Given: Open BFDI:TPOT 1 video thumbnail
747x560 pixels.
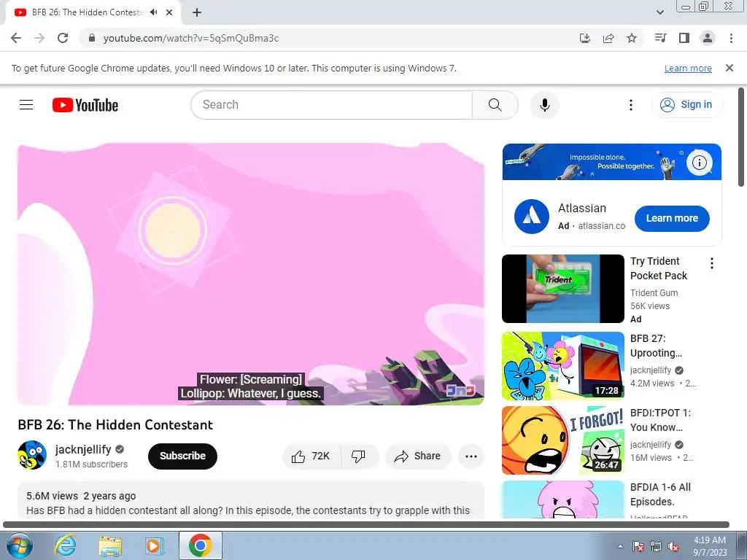Looking at the screenshot, I should 562,440.
